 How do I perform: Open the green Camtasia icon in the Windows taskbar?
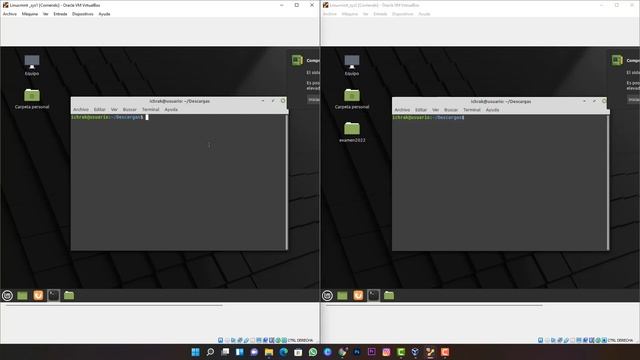(x=401, y=352)
